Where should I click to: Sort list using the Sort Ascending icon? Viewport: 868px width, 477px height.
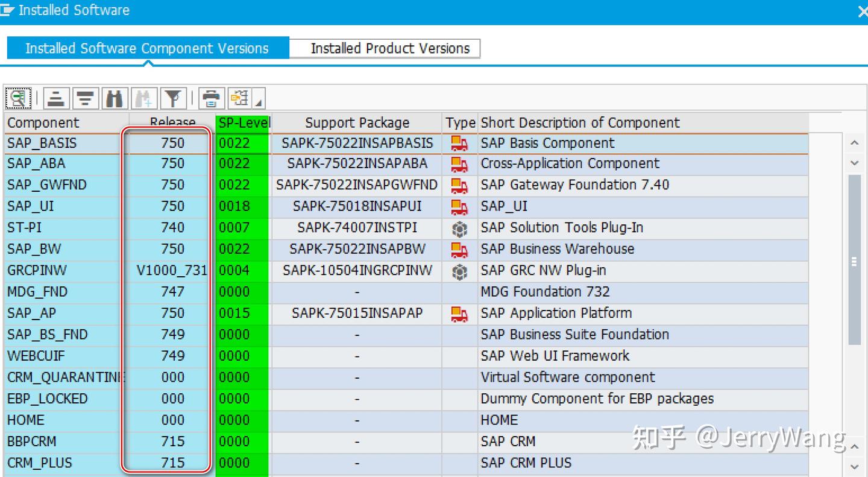coord(55,98)
